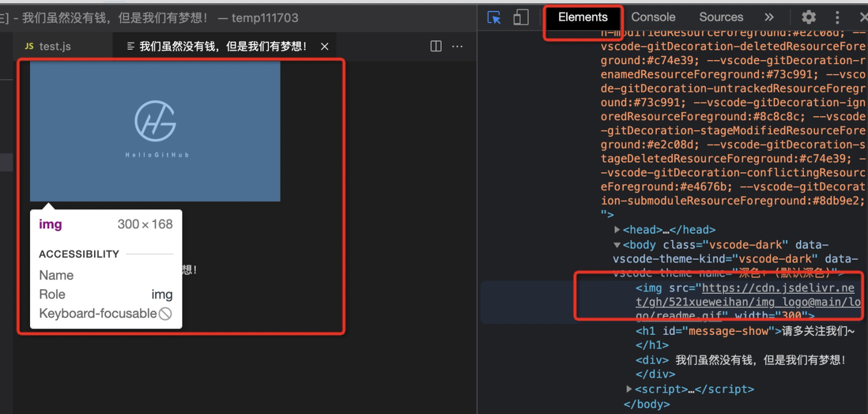Select the Elements panel tab

tap(582, 17)
